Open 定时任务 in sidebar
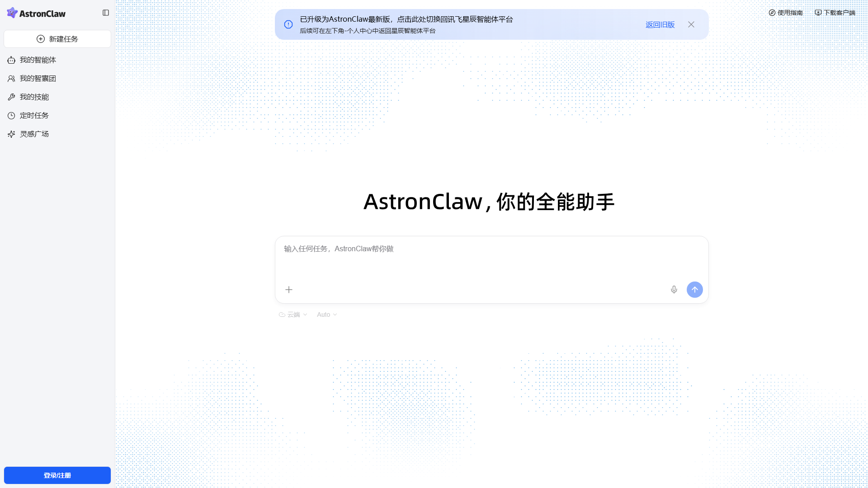 [57, 116]
